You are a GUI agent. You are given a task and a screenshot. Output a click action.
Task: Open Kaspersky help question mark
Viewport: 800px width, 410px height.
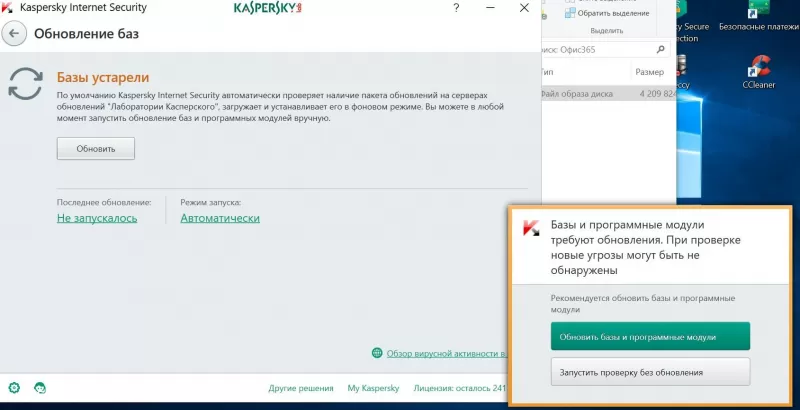456,8
